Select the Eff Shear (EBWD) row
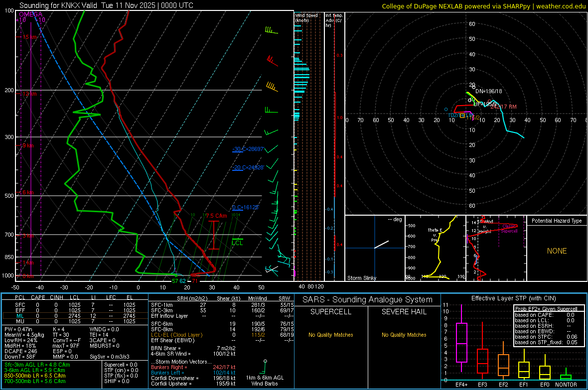588x390 pixels. [222, 341]
